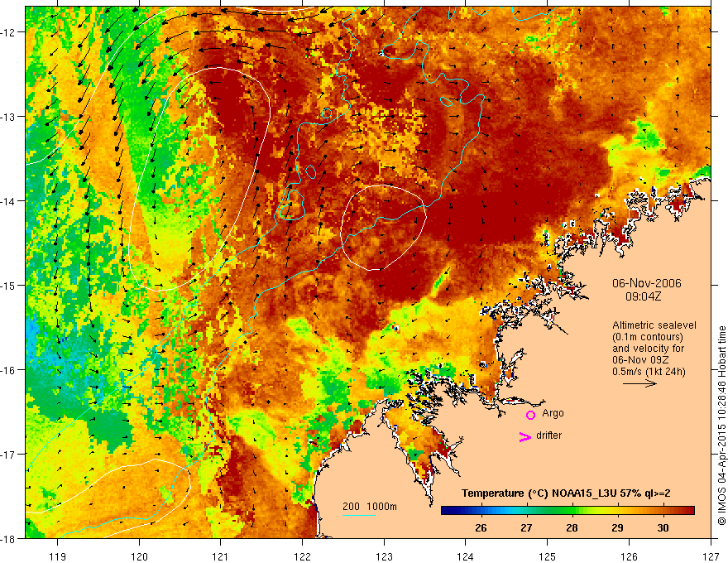Click the latitude axis label -15
Viewport: 728px width, 563px height.
pos(9,285)
